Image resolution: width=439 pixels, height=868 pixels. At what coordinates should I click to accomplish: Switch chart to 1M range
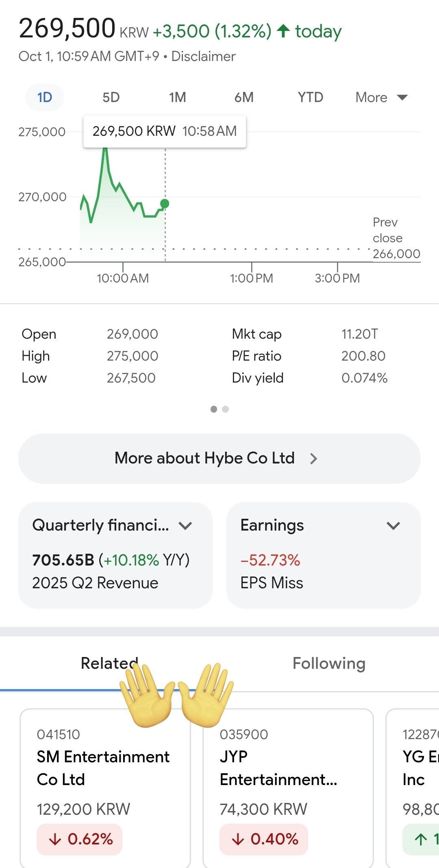click(x=178, y=98)
